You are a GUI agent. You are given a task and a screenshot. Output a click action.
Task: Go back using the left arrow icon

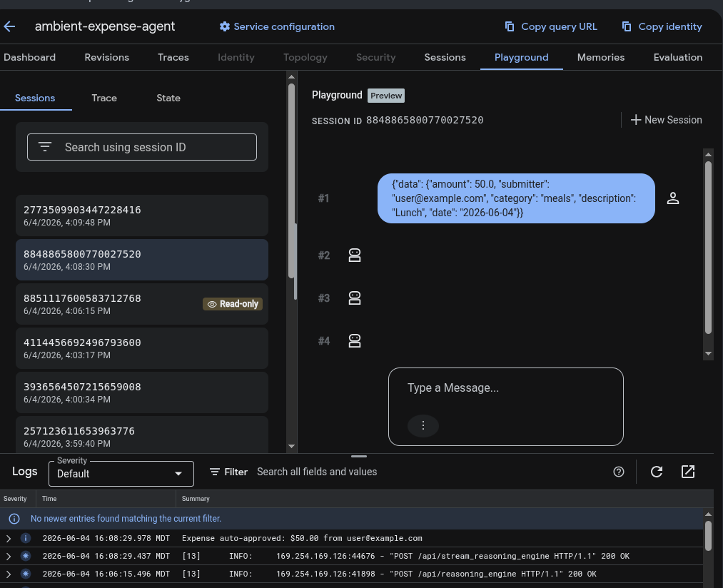[x=10, y=26]
